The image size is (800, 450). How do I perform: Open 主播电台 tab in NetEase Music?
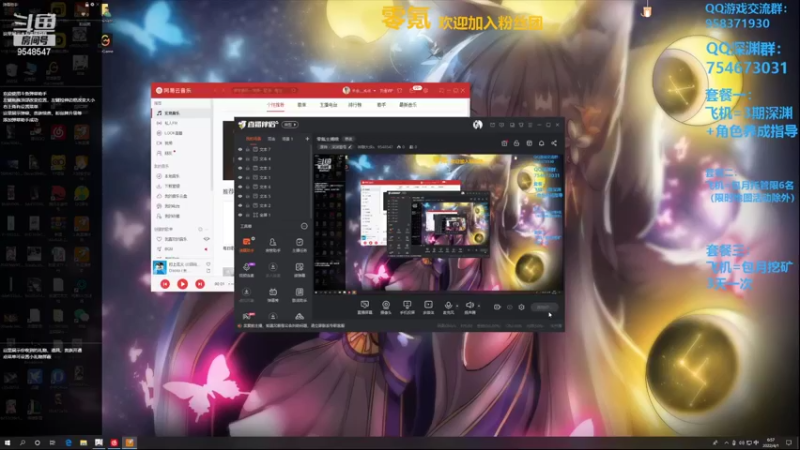point(328,105)
